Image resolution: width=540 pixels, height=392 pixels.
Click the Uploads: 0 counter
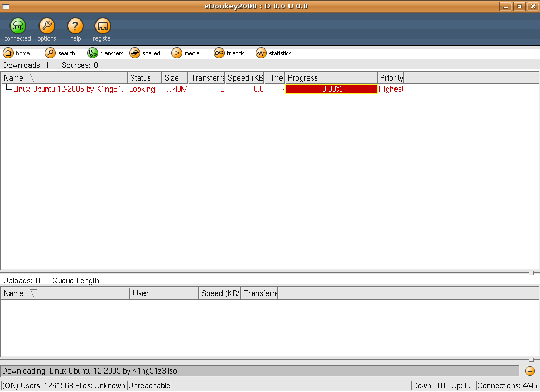21,281
